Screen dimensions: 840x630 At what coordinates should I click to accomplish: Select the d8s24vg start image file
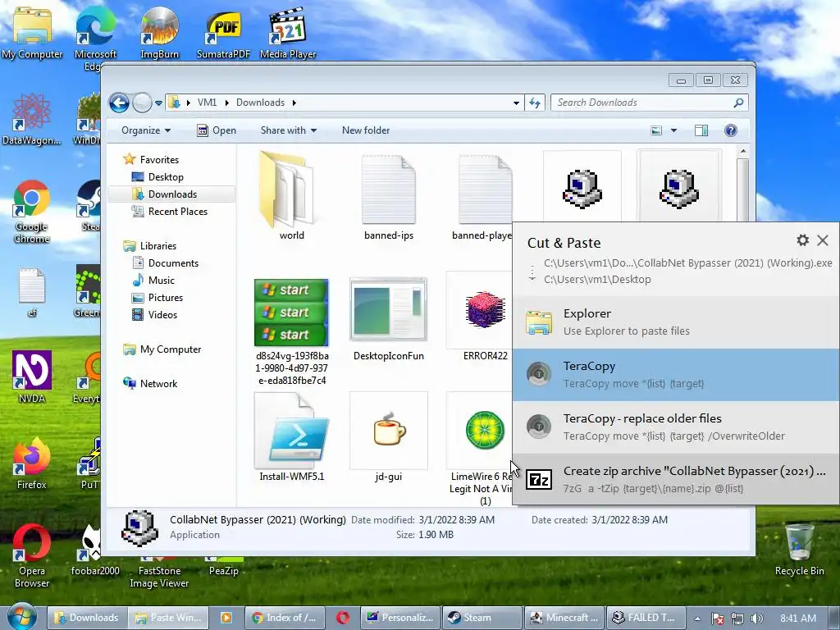292,330
